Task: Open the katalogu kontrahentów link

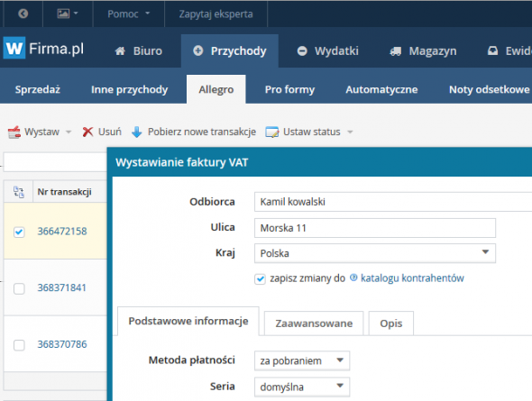Action: (x=412, y=278)
